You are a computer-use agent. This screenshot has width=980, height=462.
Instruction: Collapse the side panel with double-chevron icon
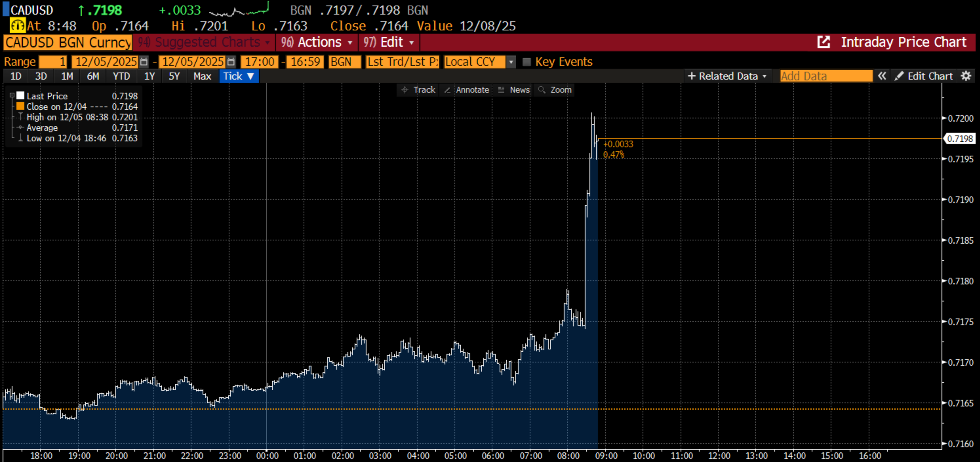882,76
